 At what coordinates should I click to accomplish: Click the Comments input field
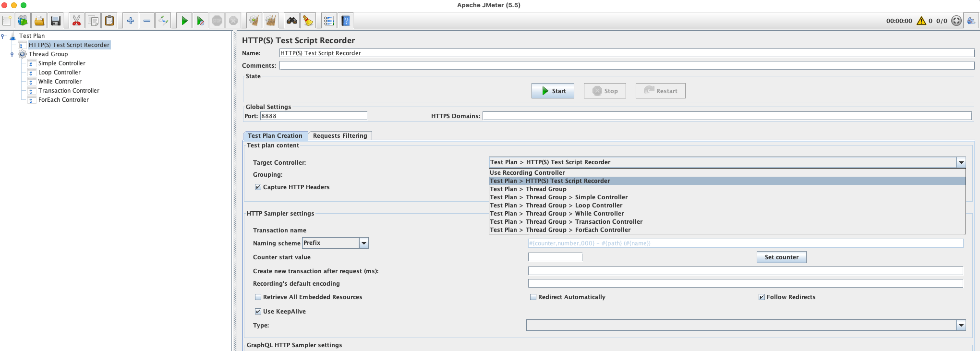click(627, 66)
